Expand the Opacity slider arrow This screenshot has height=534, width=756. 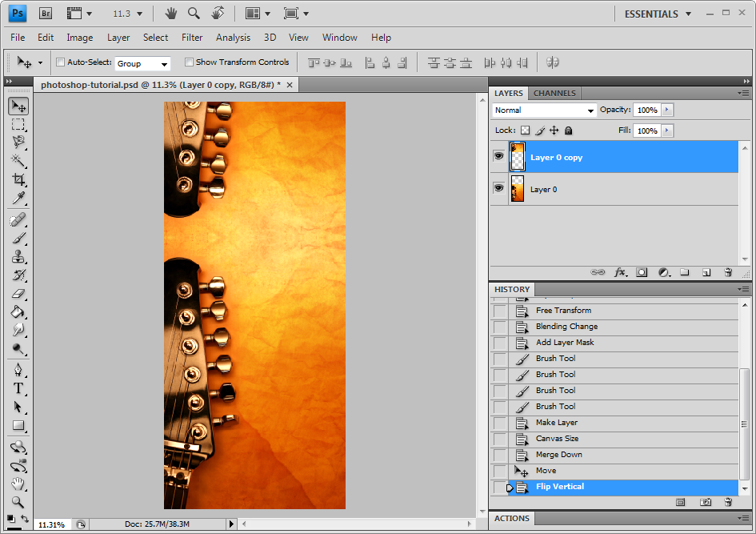tap(667, 110)
